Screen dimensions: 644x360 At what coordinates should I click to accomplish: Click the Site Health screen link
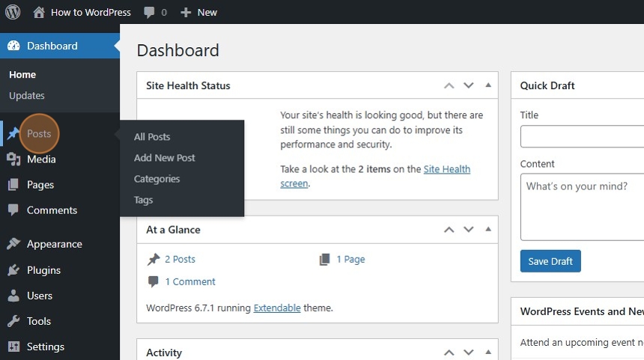pos(447,169)
